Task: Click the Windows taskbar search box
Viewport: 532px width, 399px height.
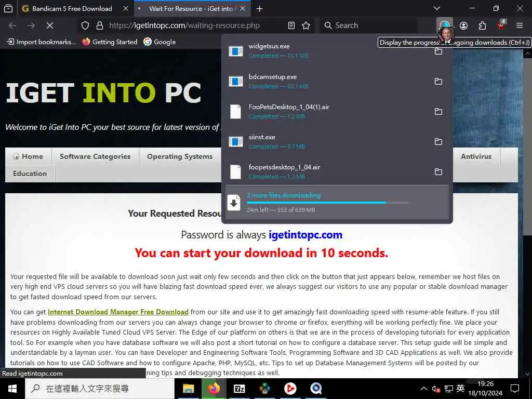Action: [x=100, y=389]
